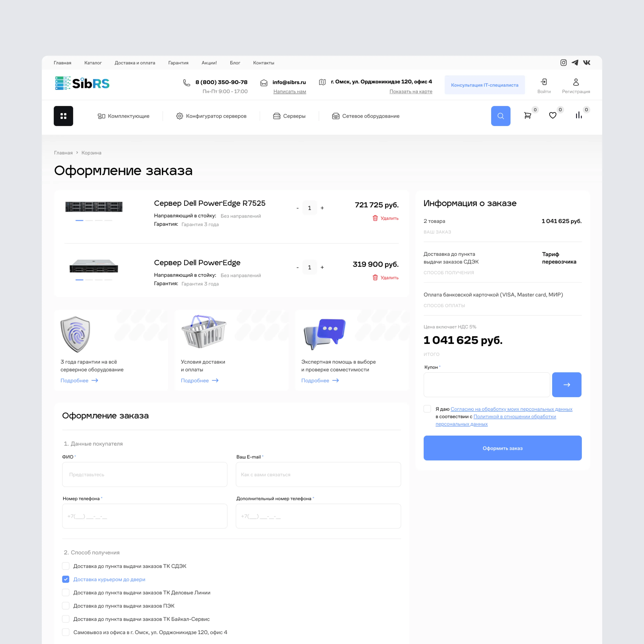Viewport: 644px width, 644px height.
Task: Uncheck Доставка курьером до двери
Action: click(x=66, y=579)
